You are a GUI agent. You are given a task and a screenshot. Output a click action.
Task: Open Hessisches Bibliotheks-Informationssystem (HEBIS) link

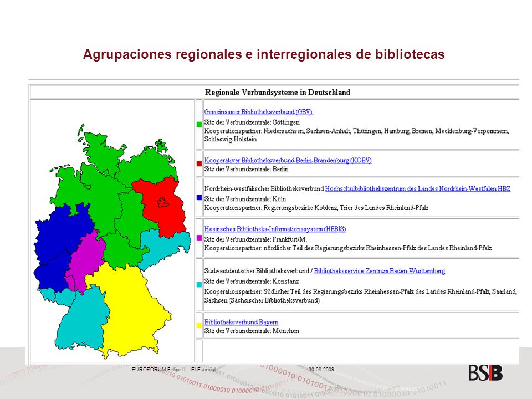(275, 229)
